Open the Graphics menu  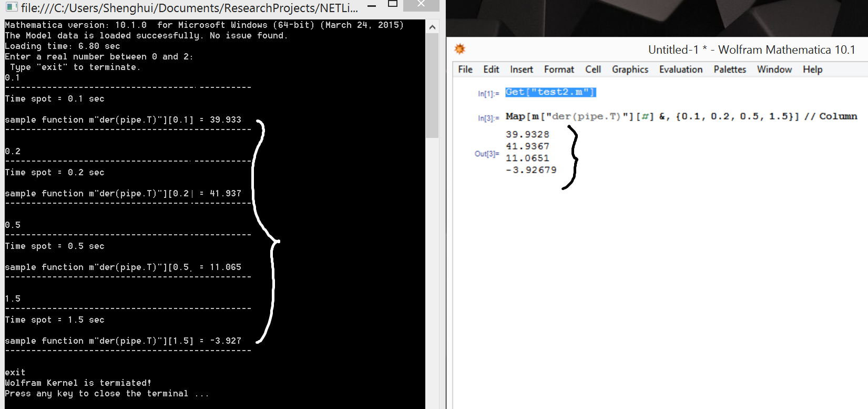tap(630, 69)
